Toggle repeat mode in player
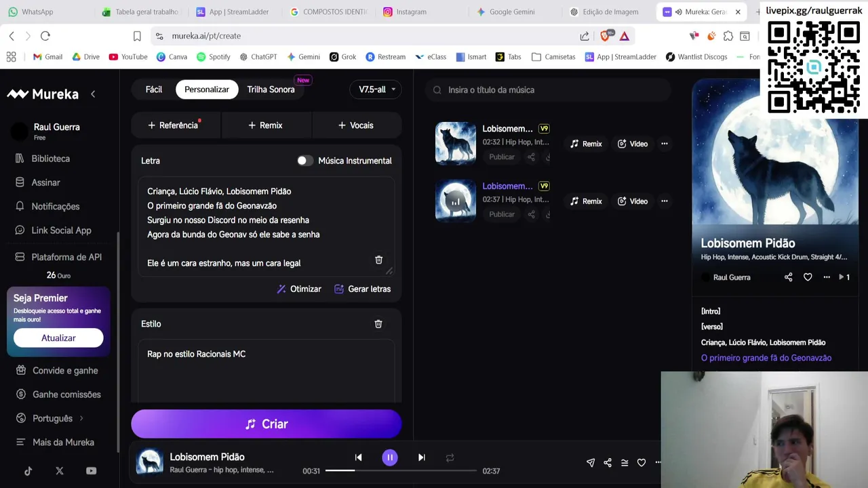Screen dimensions: 868x488 (450, 457)
